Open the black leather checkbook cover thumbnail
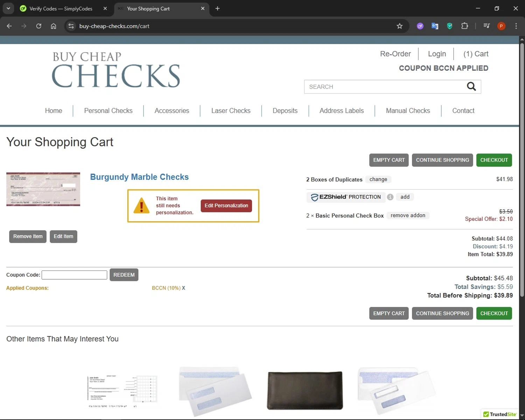Screen dimensions: 525x420 pos(305,390)
